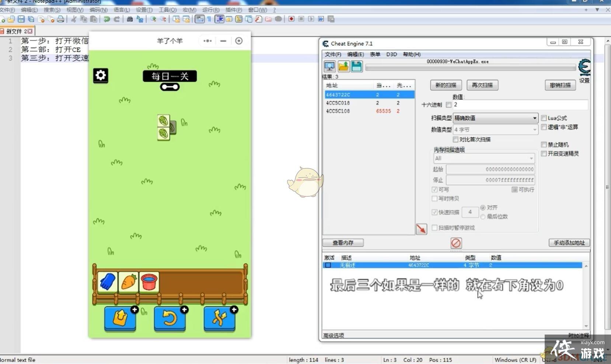Enable the speedhack checkbox
This screenshot has width=611, height=364.
click(x=544, y=153)
